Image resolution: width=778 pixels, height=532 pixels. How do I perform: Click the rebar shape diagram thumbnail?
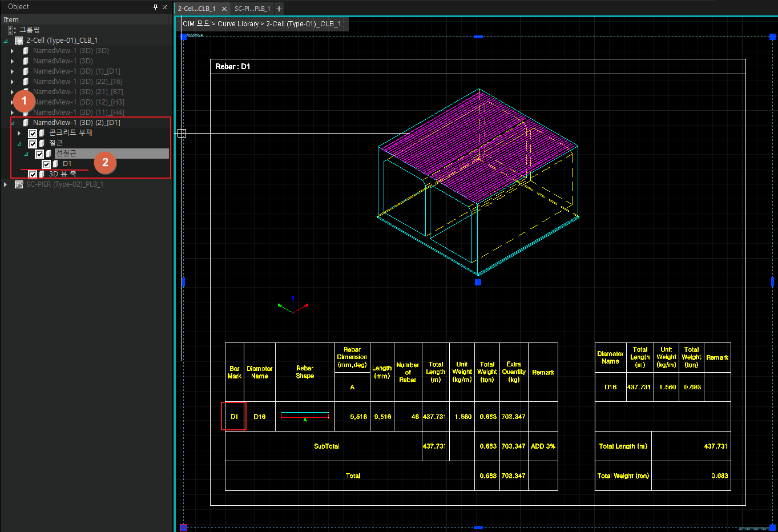pos(305,417)
